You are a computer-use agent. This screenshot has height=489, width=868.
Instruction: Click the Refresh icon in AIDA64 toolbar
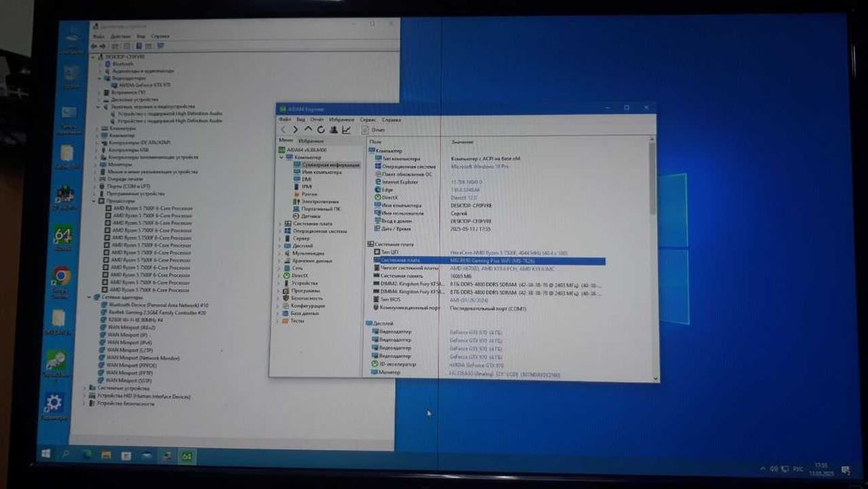[320, 129]
